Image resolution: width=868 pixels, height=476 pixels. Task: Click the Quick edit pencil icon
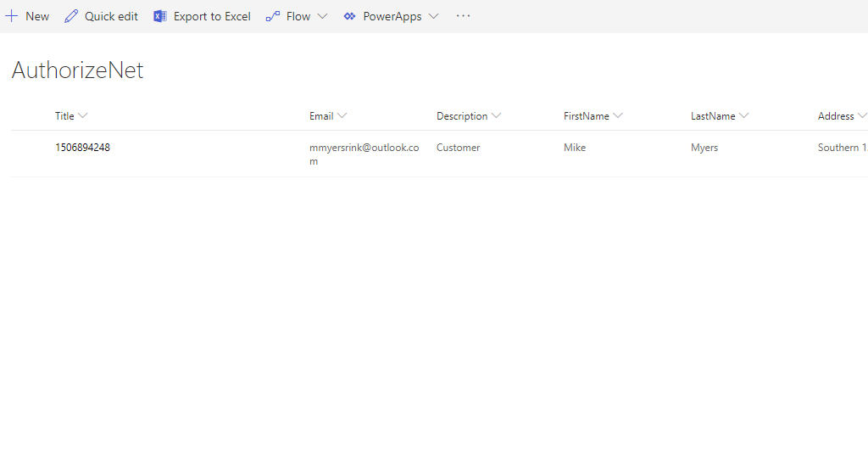coord(71,16)
